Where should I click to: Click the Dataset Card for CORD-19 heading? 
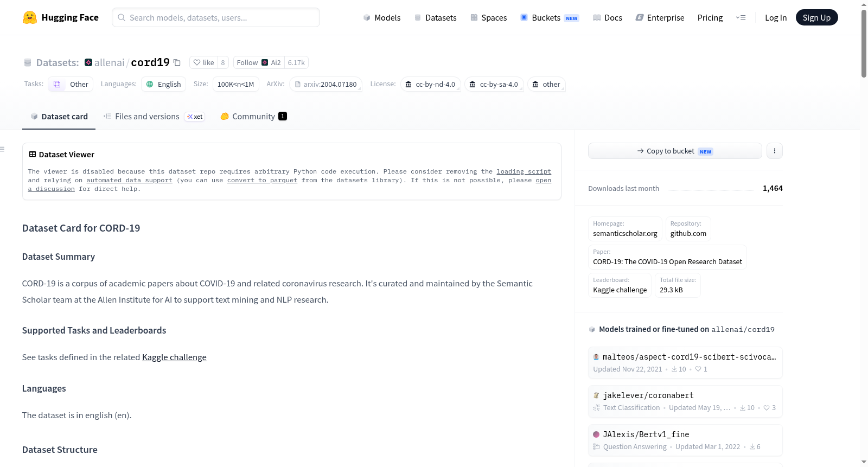pyautogui.click(x=81, y=228)
